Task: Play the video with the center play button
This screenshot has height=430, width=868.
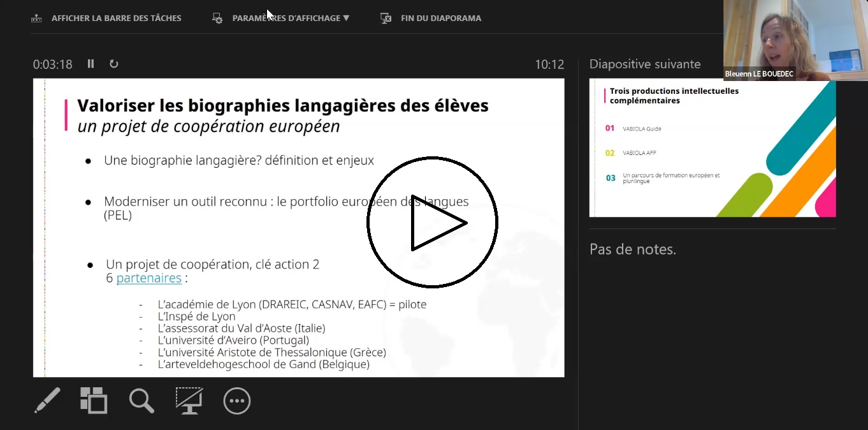Action: tap(432, 223)
